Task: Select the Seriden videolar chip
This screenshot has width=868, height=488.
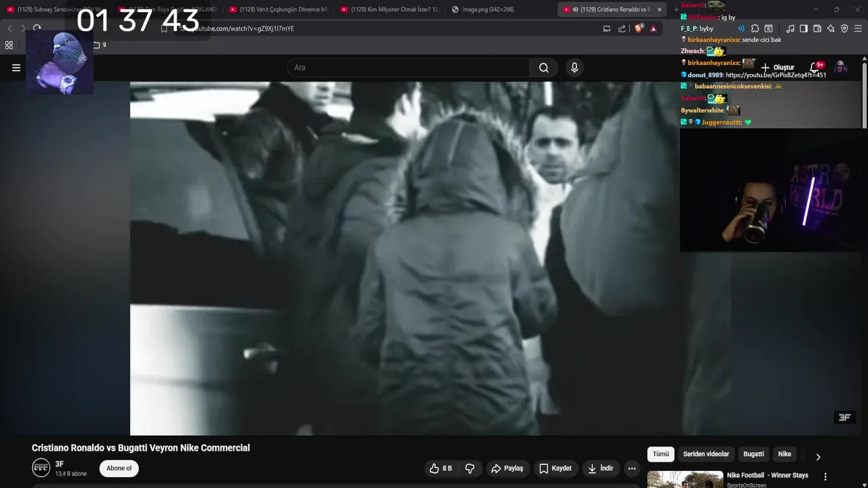Action: tap(706, 454)
